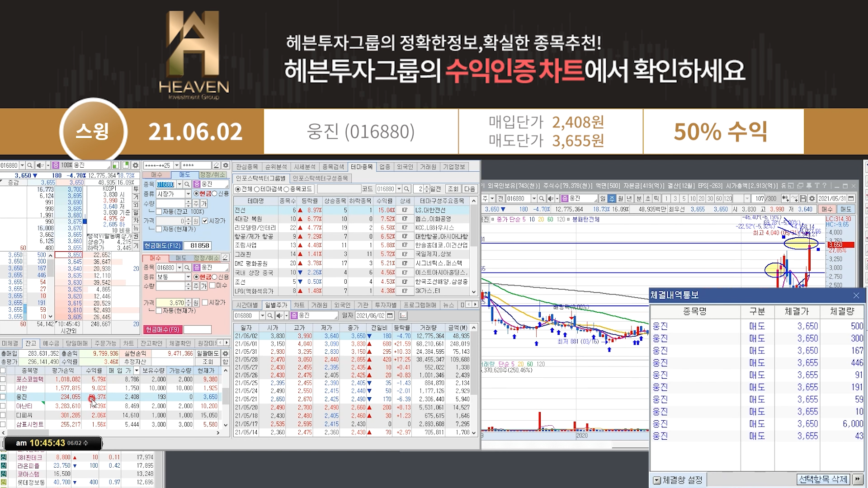Viewport: 868px width, 488px height.
Task: Click chart window stock search magnifier
Action: 542,198
